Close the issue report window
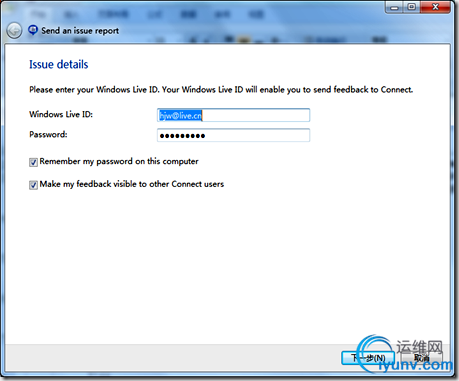 435,7
